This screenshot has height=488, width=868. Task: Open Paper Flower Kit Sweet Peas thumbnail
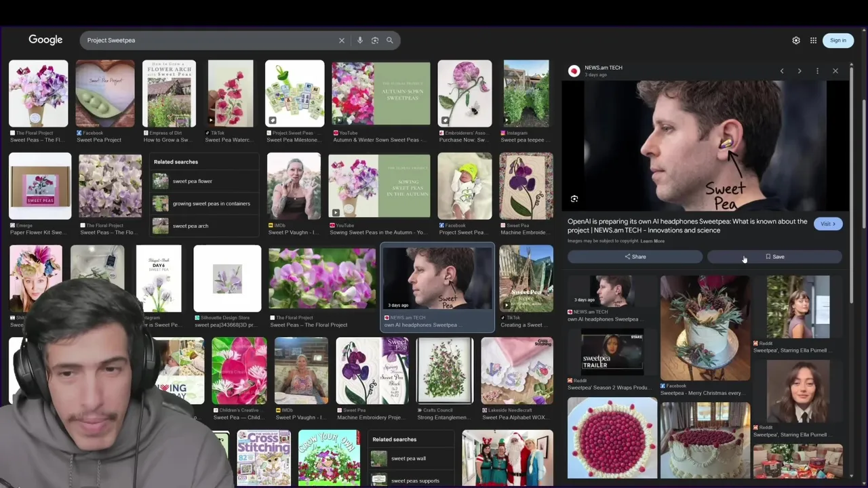(x=40, y=186)
